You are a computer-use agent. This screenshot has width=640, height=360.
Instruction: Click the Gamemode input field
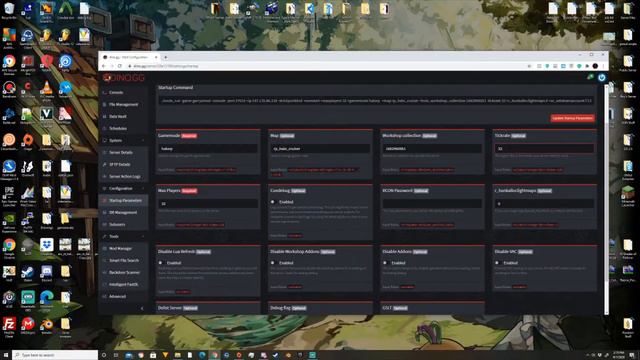click(208, 149)
